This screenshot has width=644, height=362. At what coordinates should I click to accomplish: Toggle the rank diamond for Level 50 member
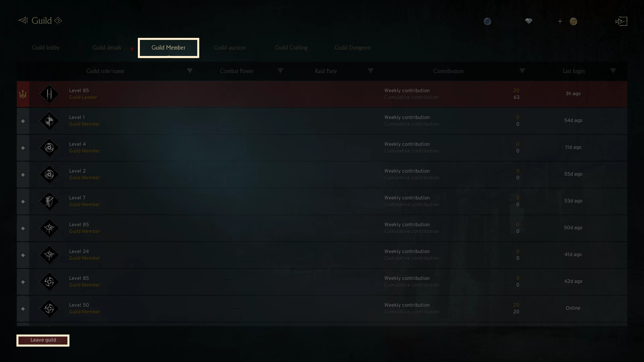[x=23, y=309]
